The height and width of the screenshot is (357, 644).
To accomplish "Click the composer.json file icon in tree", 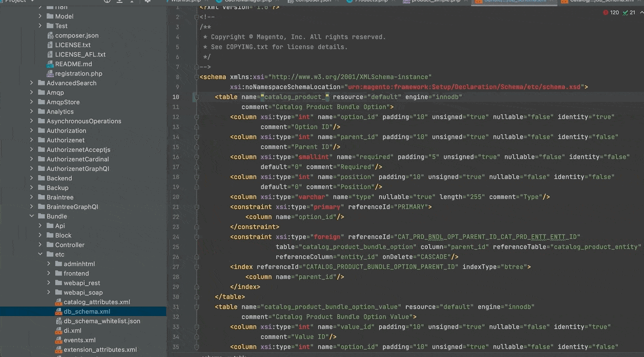I will coord(50,36).
